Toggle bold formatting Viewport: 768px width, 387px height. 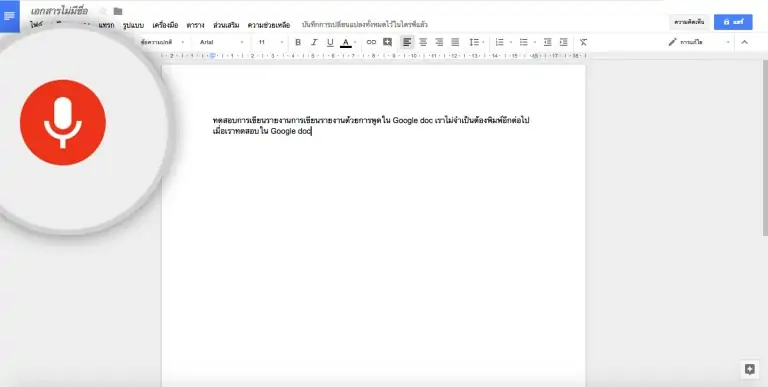tap(298, 43)
